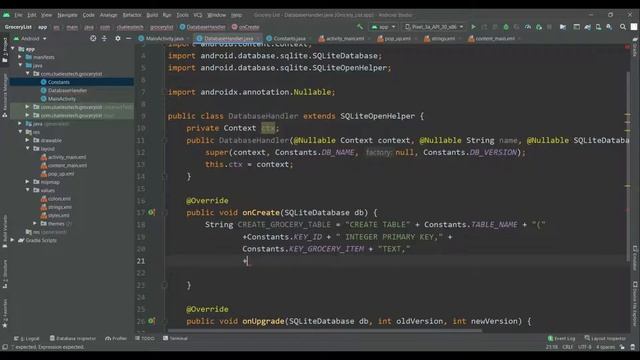
Task: Expand the themes folder
Action: point(35,223)
